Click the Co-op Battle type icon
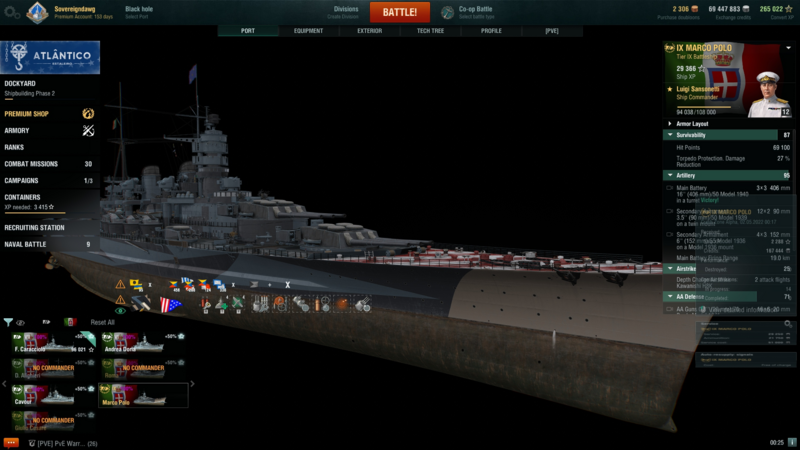The width and height of the screenshot is (800, 450). tap(444, 12)
